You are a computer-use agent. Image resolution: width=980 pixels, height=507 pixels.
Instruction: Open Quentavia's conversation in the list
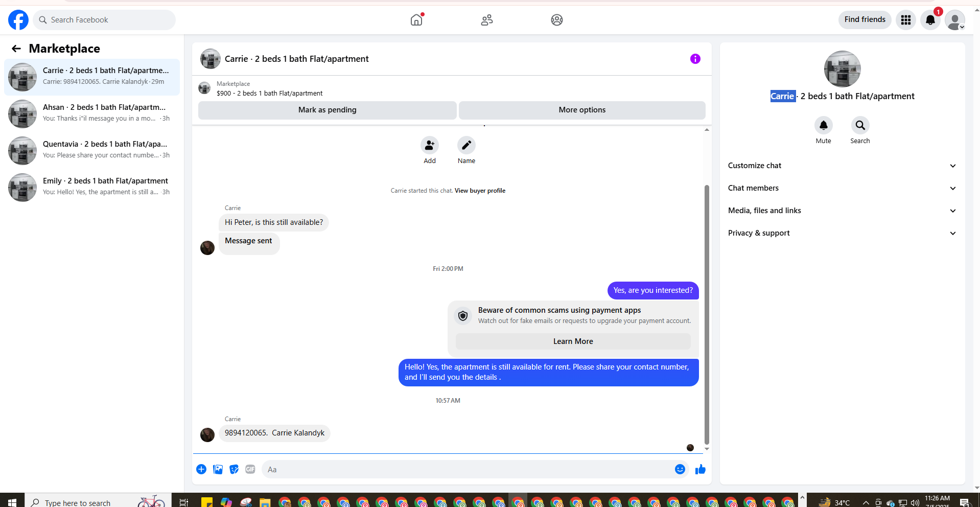tap(92, 151)
